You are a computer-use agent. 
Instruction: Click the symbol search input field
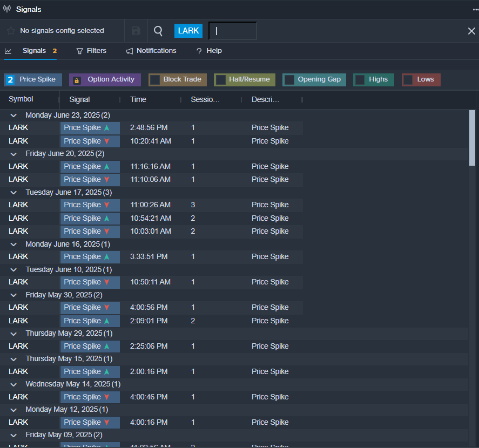tap(232, 31)
